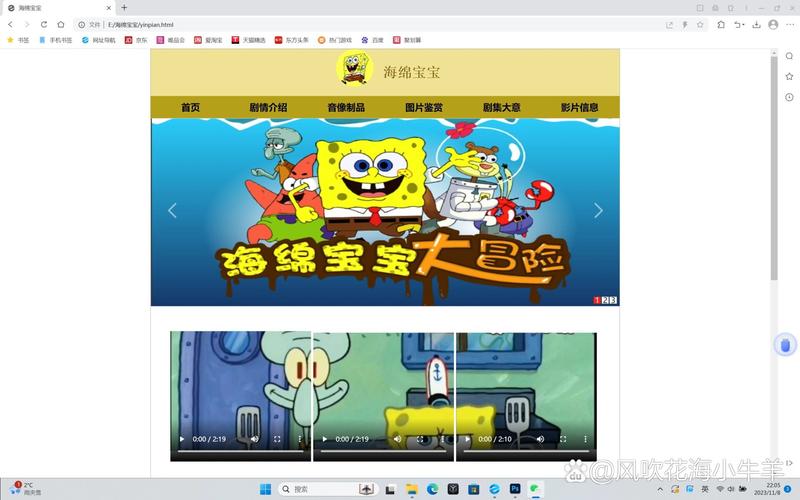
Task: Click the lightning speed-mode icon in address bar
Action: [685, 24]
